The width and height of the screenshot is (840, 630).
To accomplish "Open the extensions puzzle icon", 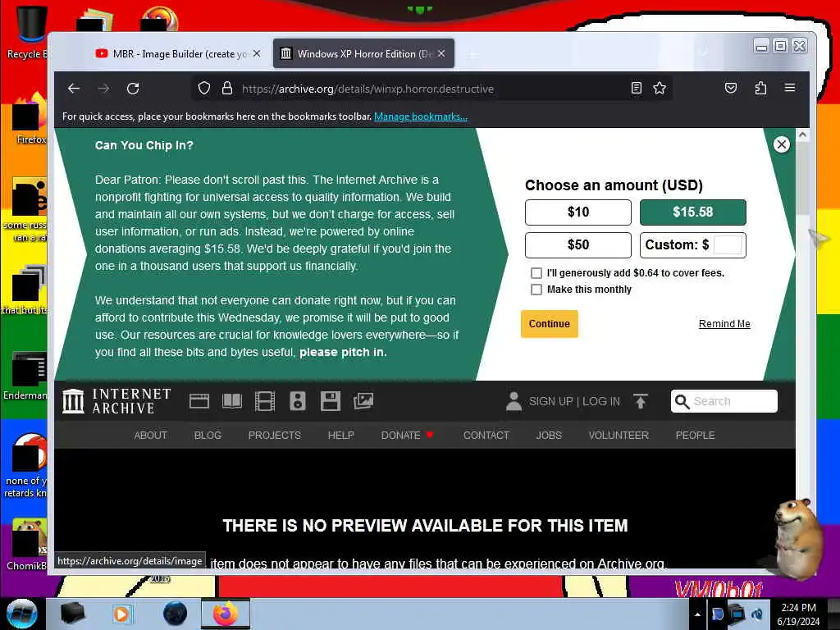I will point(760,88).
